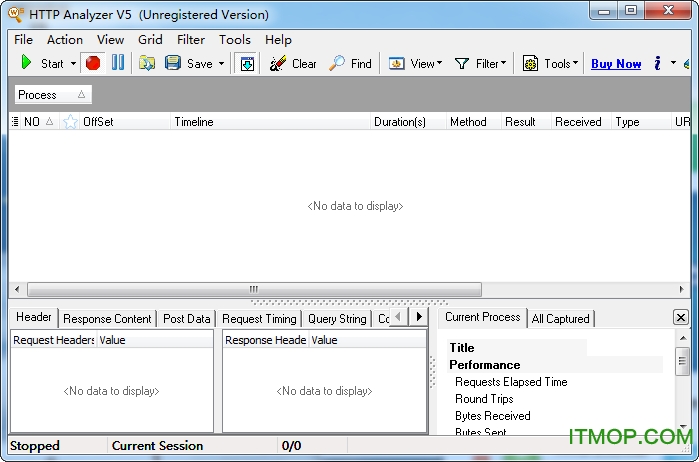Click the Buy Now link
The height and width of the screenshot is (462, 699).
point(616,64)
